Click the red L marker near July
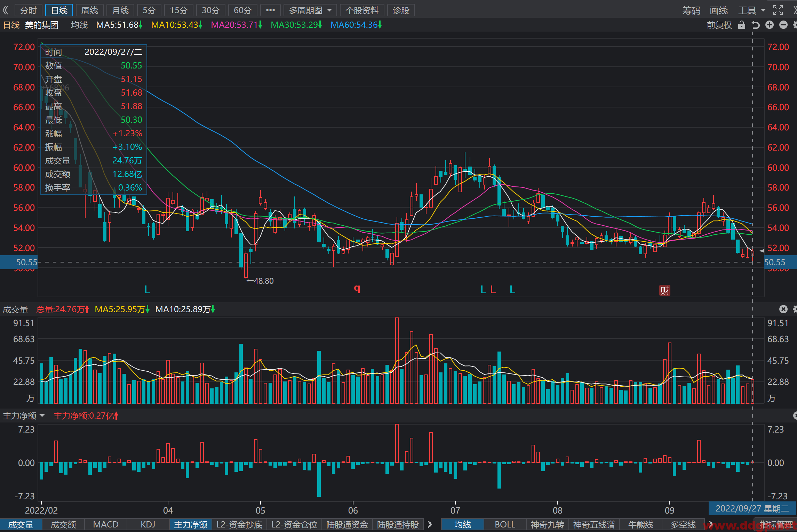Image resolution: width=797 pixels, height=532 pixels. coord(493,289)
